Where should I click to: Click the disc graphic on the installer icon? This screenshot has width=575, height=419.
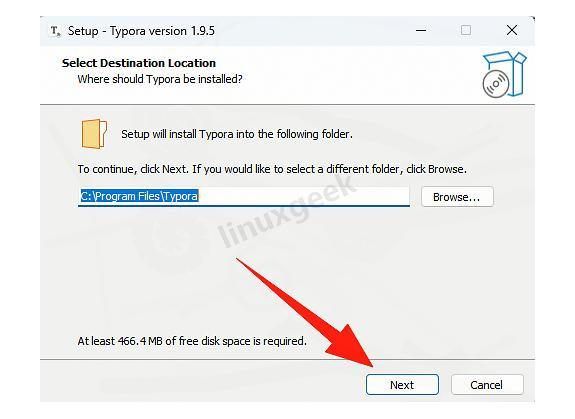pos(495,84)
